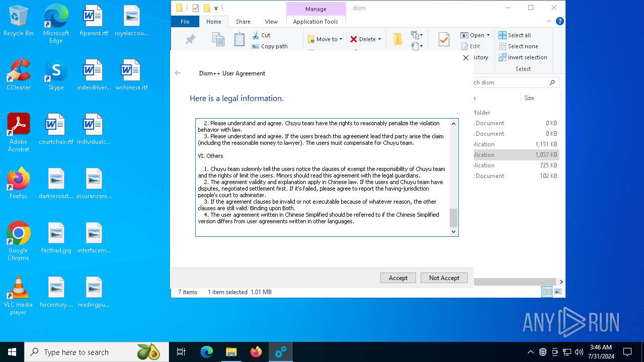Open Firefox desktop shortcut
This screenshot has width=644, height=362.
click(18, 184)
